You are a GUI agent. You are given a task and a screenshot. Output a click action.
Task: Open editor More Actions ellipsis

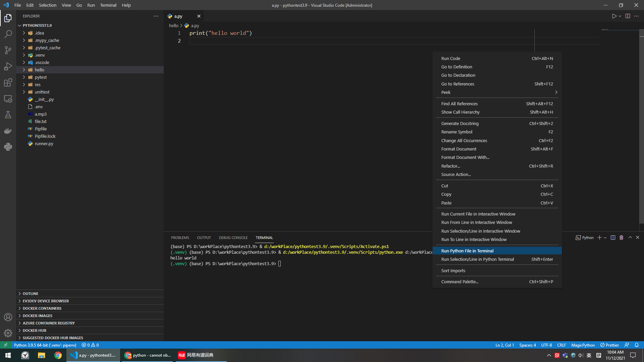(636, 16)
